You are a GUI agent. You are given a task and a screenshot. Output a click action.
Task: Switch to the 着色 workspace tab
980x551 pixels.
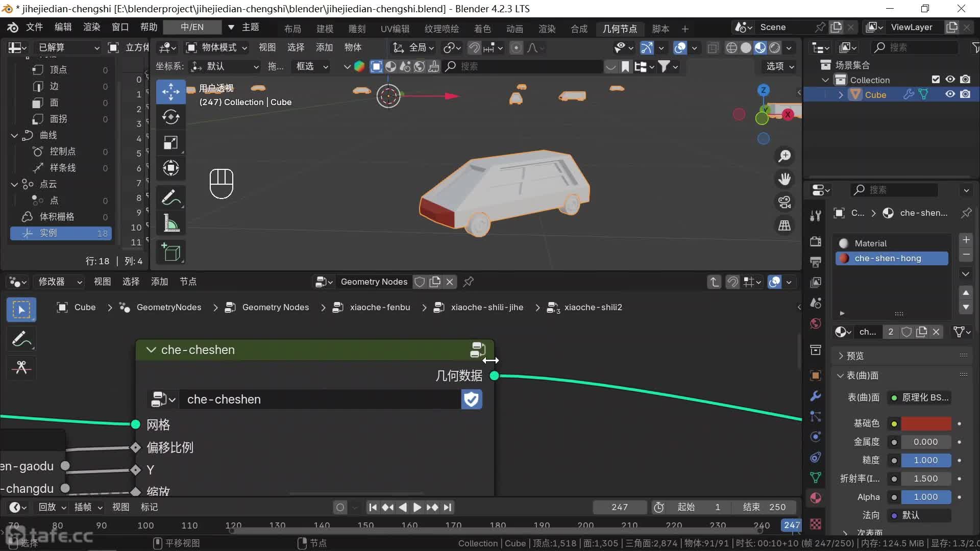click(482, 29)
